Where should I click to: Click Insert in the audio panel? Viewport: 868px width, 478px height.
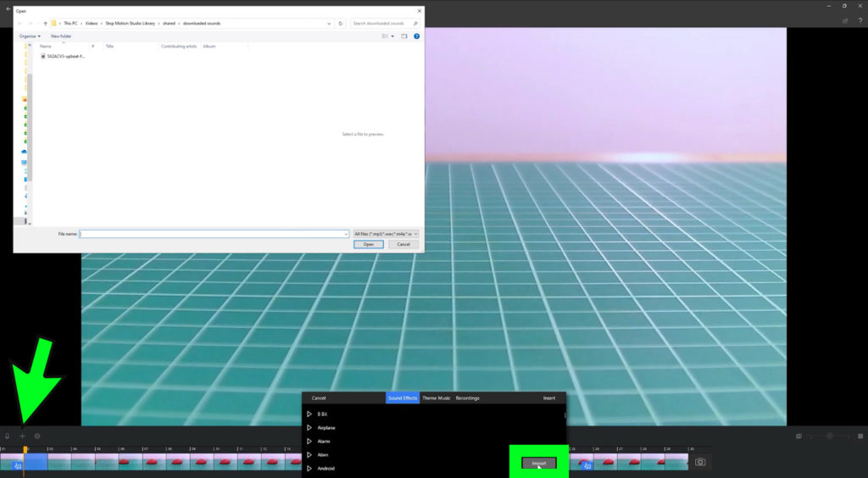pos(549,397)
